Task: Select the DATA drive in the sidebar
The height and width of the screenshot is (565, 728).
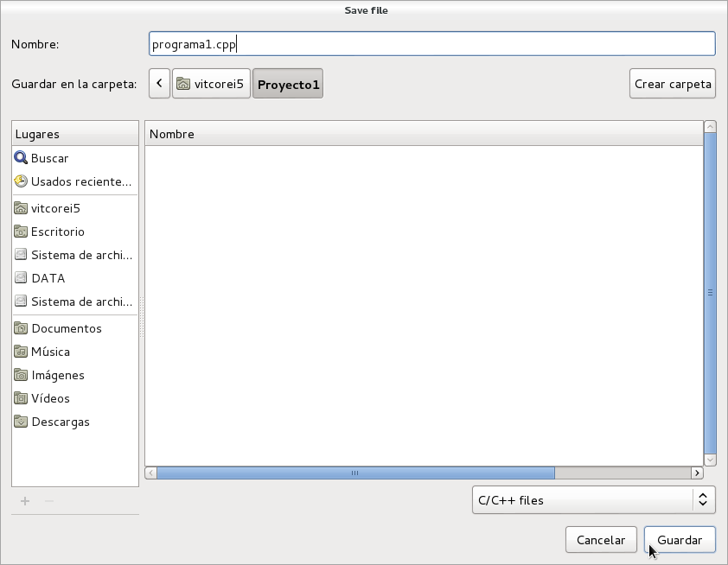Action: (x=49, y=278)
